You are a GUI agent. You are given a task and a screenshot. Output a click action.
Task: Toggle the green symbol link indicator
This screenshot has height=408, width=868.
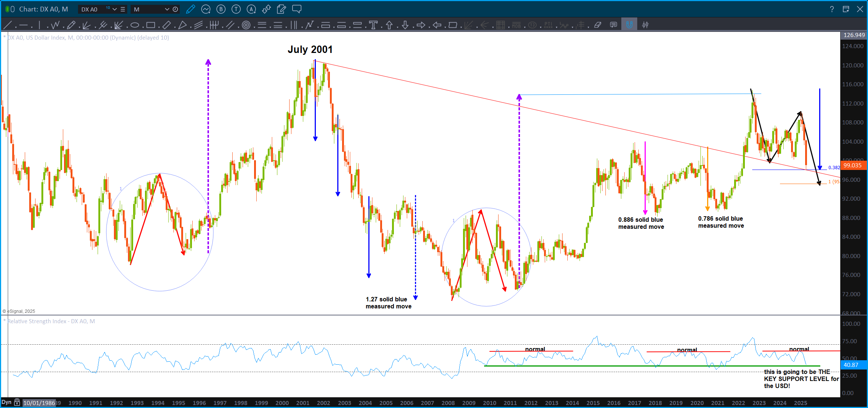coord(7,9)
